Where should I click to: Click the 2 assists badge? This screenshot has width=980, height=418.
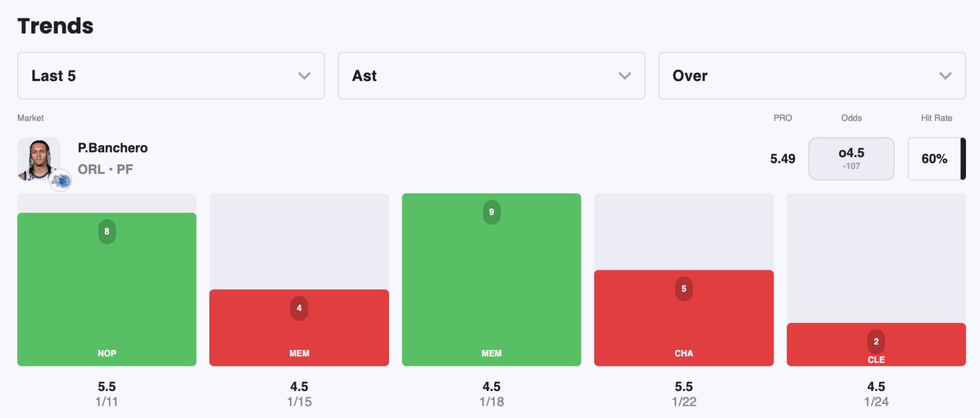pyautogui.click(x=876, y=341)
